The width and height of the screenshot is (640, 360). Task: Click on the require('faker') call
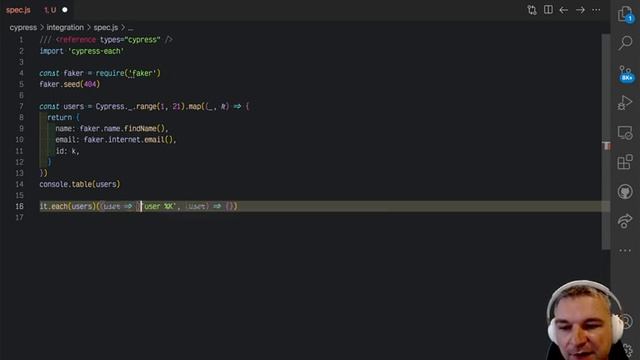[128, 73]
